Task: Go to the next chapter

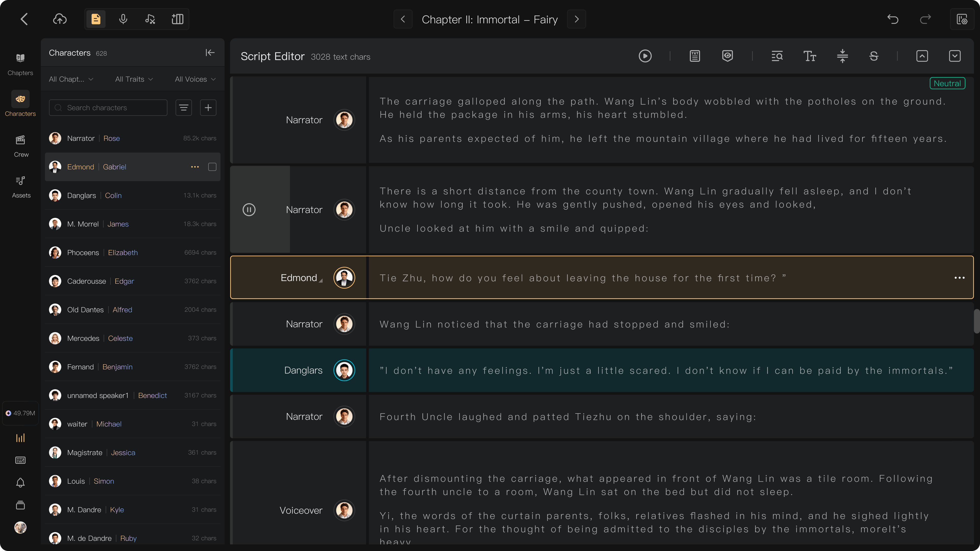Action: pyautogui.click(x=576, y=19)
